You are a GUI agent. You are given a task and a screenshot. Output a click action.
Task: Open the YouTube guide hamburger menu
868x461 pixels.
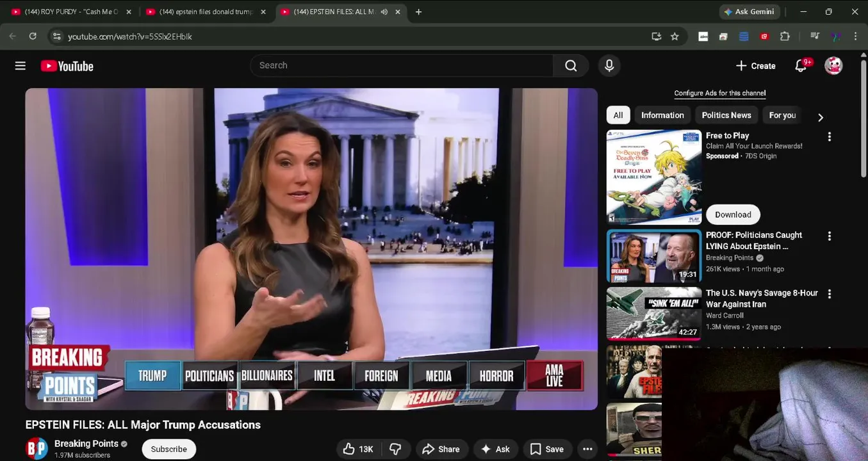pyautogui.click(x=20, y=66)
